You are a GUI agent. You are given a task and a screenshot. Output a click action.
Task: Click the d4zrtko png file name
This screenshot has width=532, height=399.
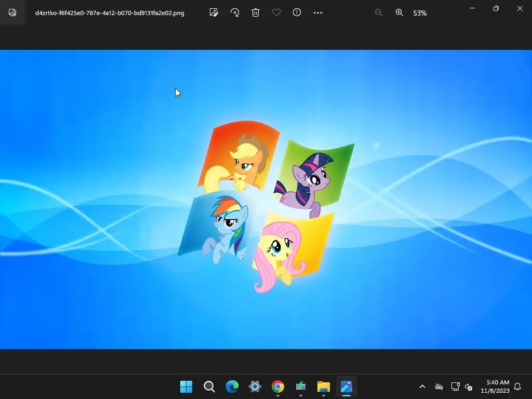coord(110,13)
